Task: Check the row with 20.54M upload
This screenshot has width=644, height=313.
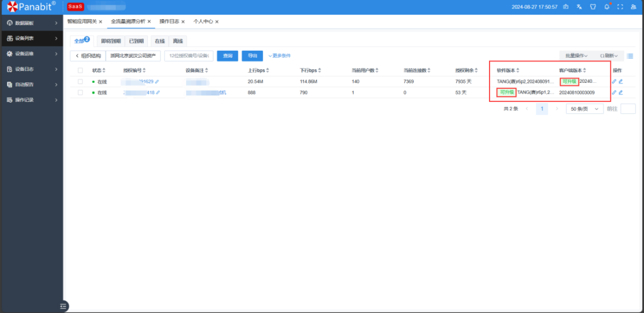Action: [x=80, y=81]
